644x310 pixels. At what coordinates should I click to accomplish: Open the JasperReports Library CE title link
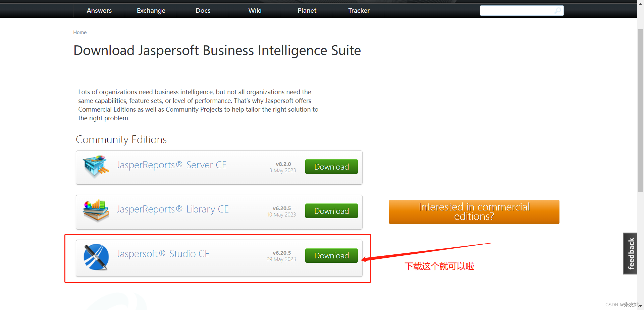(172, 209)
